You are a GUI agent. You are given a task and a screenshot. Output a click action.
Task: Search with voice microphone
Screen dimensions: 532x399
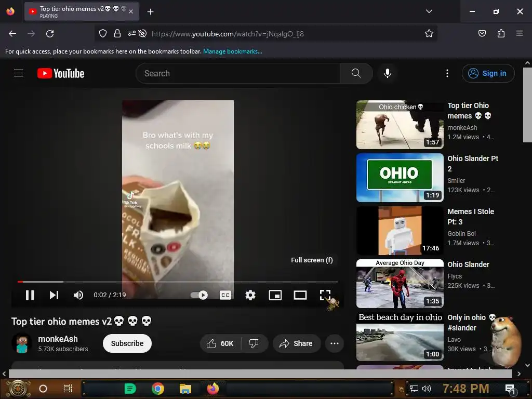point(388,73)
